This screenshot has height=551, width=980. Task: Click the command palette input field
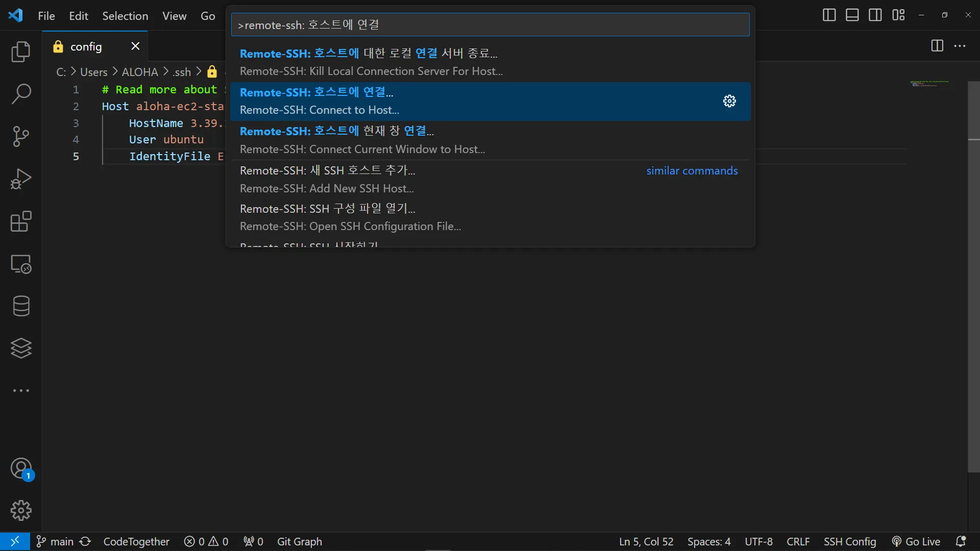click(x=490, y=25)
